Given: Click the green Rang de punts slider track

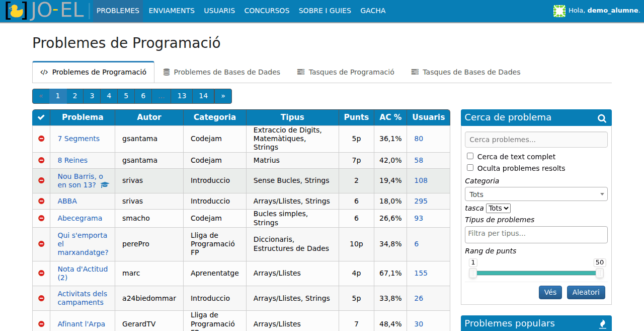Looking at the screenshot, I should [536, 273].
